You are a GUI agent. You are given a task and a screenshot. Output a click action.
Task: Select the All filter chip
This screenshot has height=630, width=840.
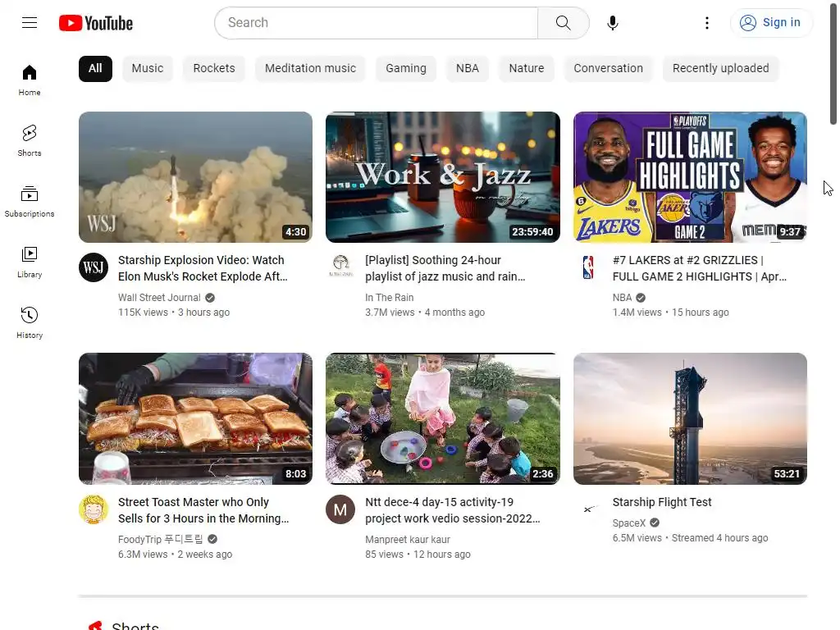(x=95, y=69)
